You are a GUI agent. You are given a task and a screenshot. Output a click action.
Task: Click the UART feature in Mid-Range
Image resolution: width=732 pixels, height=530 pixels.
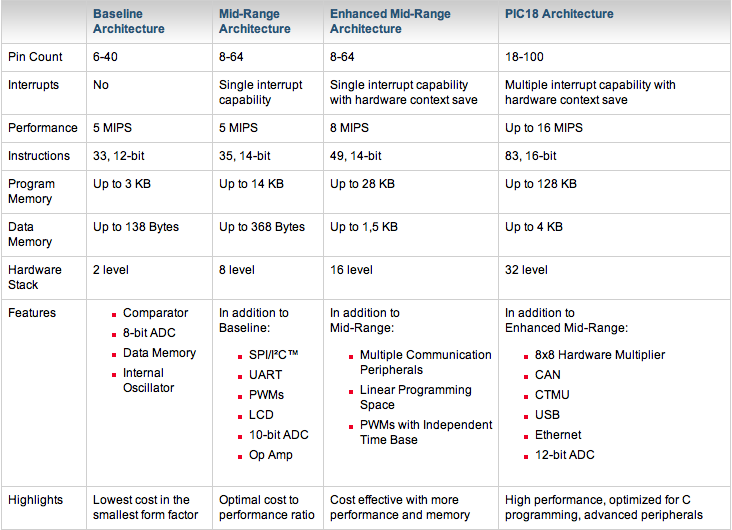click(266, 375)
